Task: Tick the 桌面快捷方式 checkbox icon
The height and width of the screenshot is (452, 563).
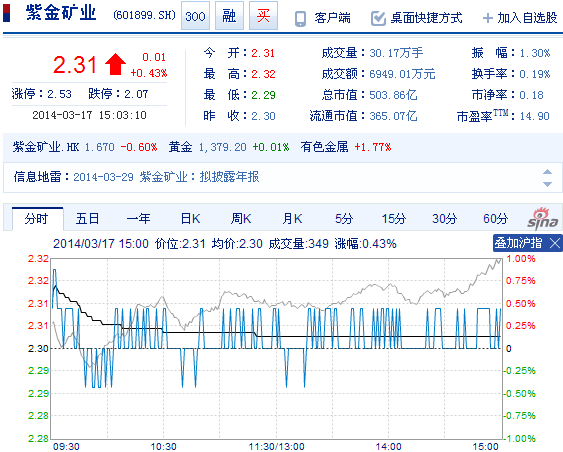Action: point(378,18)
